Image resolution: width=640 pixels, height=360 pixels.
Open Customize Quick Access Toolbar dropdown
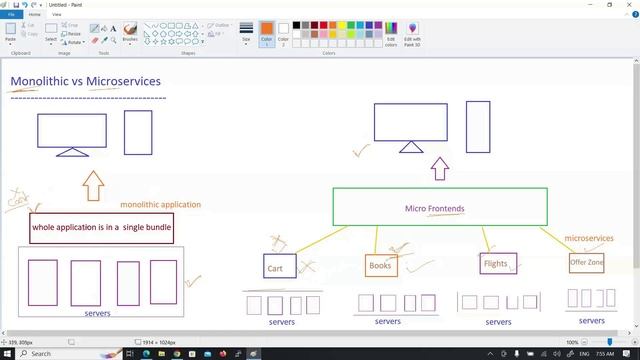coord(41,5)
